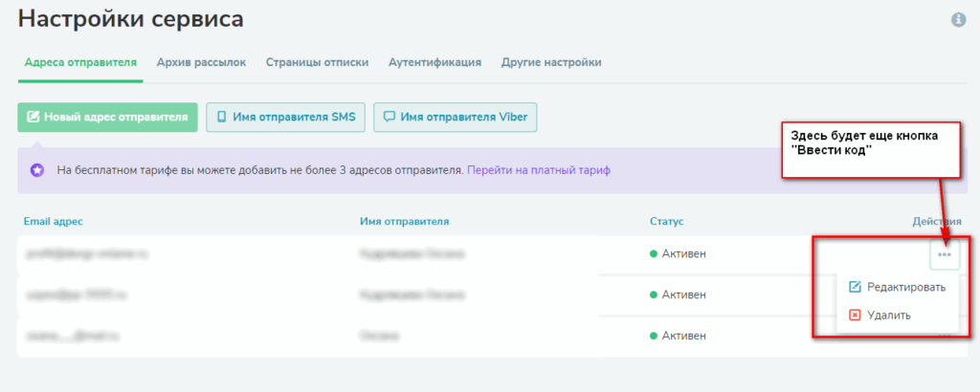Click the Email адрес column header
This screenshot has width=980, height=392.
pyautogui.click(x=54, y=221)
